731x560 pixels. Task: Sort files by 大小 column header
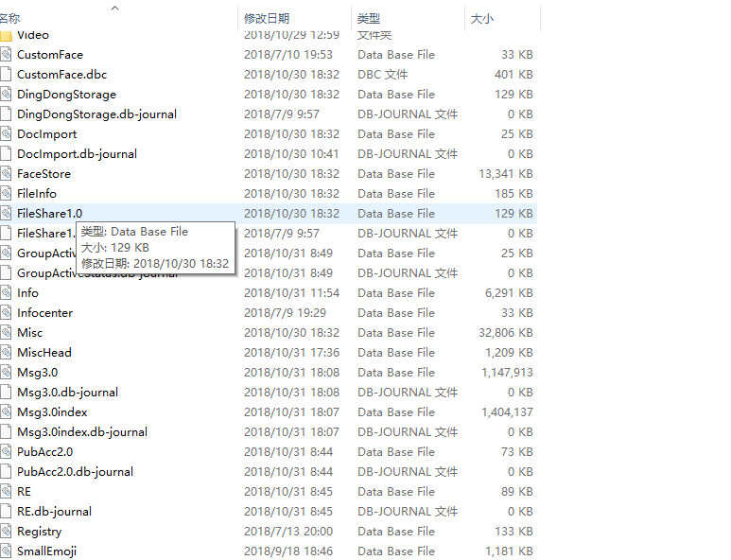(x=482, y=19)
